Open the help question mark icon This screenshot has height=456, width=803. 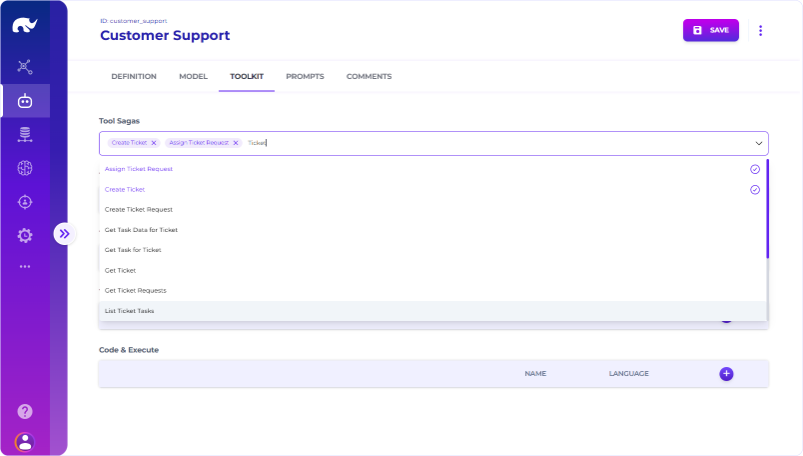(25, 411)
